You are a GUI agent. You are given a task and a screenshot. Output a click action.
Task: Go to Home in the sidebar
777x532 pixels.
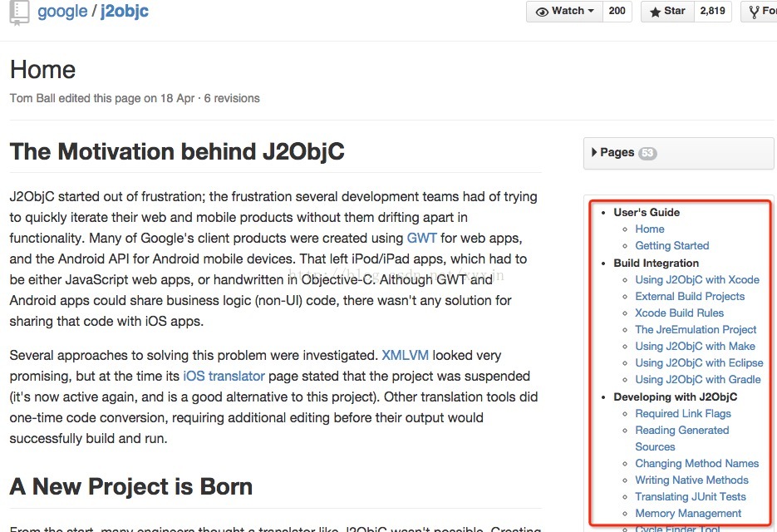[x=650, y=229]
